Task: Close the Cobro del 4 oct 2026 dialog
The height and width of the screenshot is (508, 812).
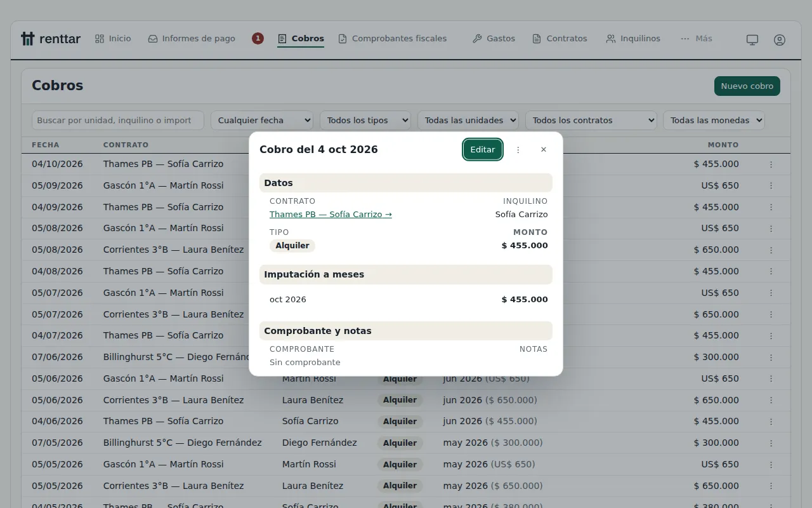Action: (544, 150)
